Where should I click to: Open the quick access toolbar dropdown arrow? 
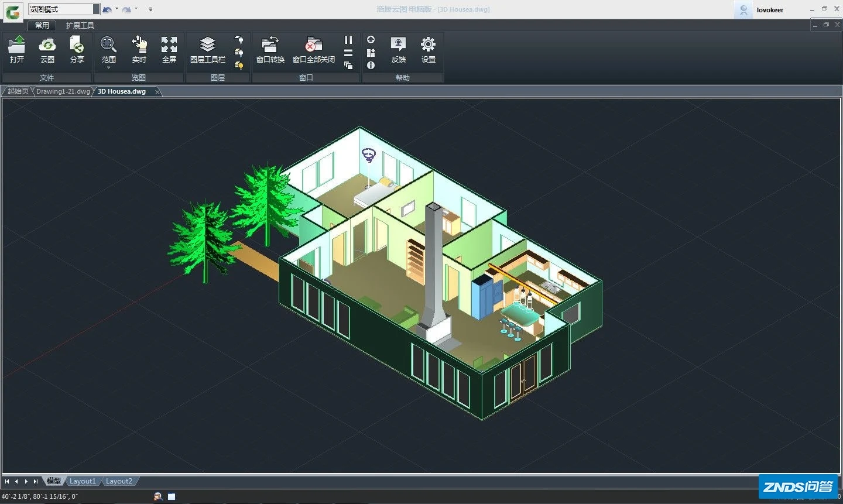(150, 9)
